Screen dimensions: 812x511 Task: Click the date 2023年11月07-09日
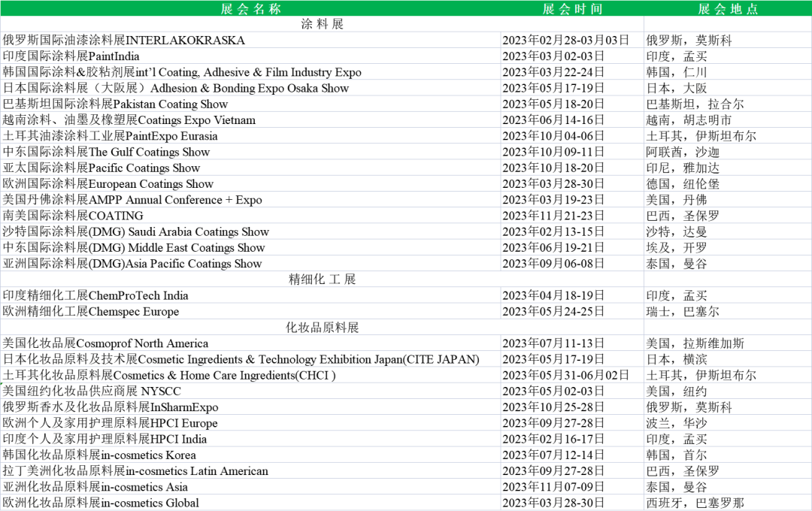[x=553, y=487]
